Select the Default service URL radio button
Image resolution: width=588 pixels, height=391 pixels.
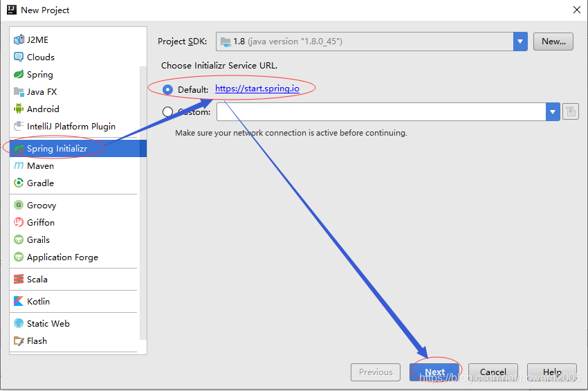click(167, 89)
